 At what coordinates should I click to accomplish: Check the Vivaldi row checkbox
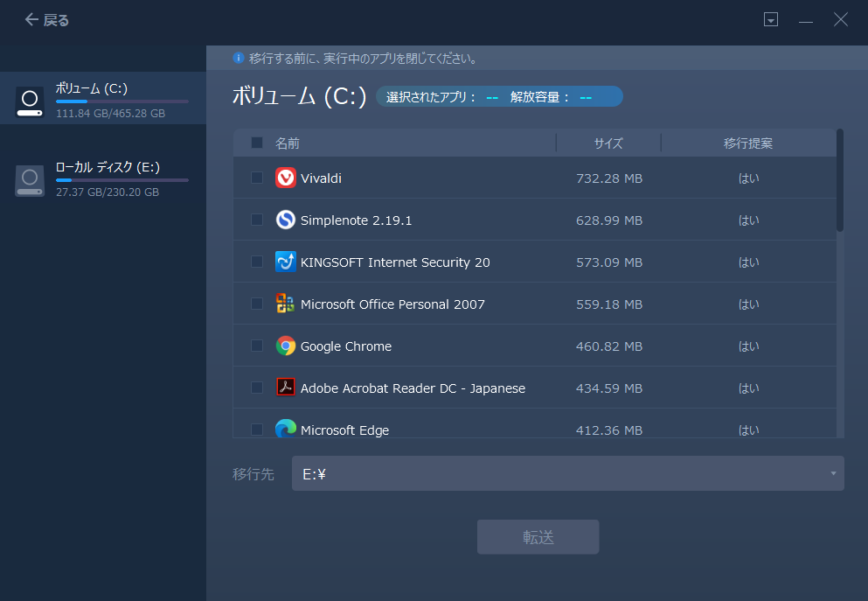point(257,178)
